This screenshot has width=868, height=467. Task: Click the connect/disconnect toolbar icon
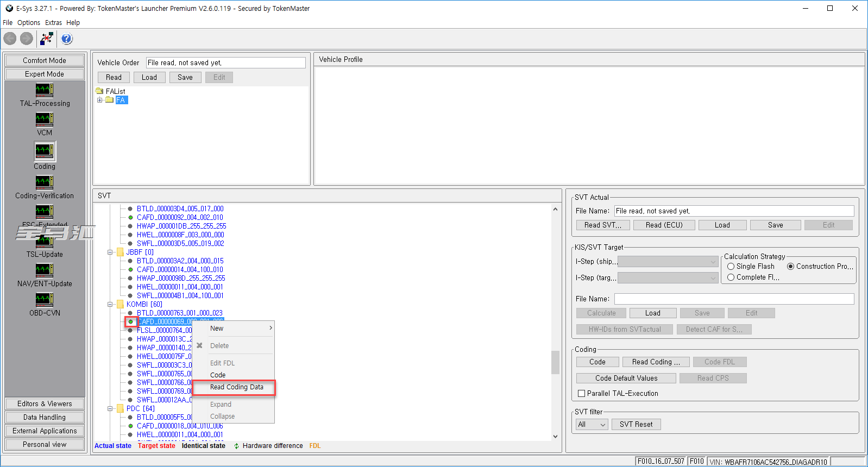pos(47,39)
